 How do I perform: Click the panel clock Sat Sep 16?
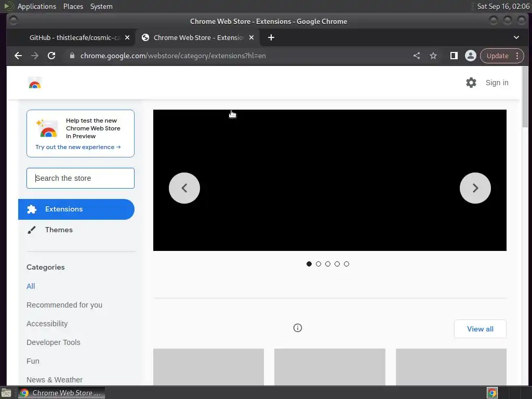[x=503, y=6]
